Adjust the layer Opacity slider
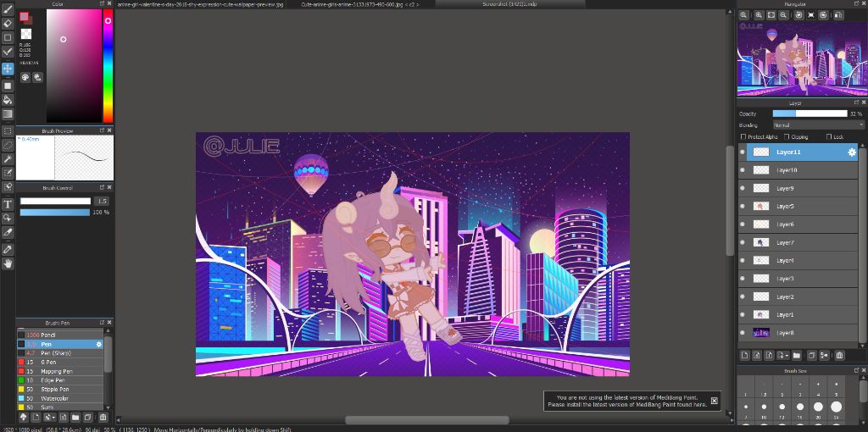Screen dimensions: 868x432 [810, 114]
